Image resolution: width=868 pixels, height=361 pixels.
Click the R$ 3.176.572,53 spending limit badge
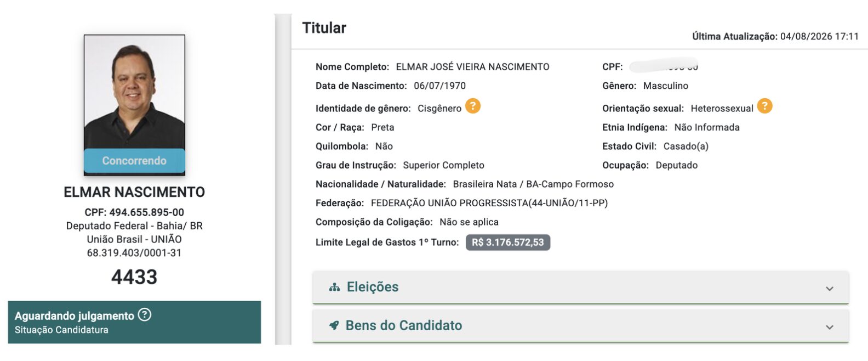coord(508,242)
